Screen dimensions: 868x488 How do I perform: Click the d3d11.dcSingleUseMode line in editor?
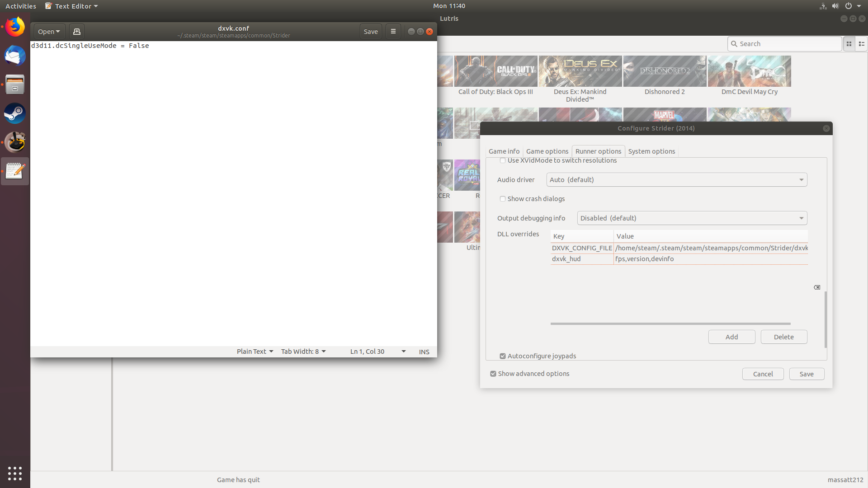tap(90, 46)
